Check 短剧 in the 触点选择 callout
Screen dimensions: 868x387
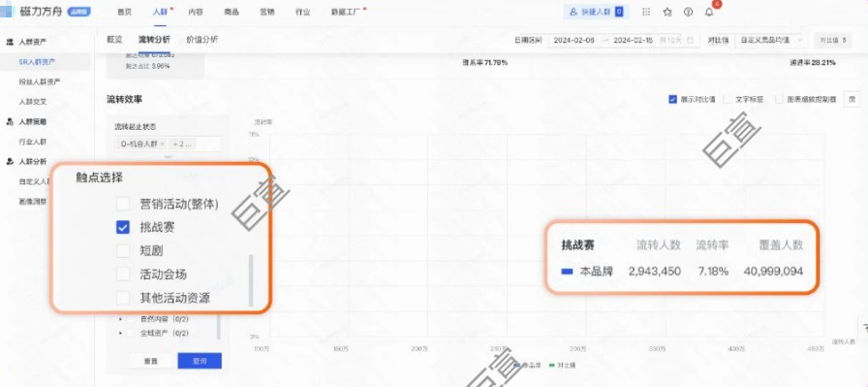pyautogui.click(x=123, y=250)
